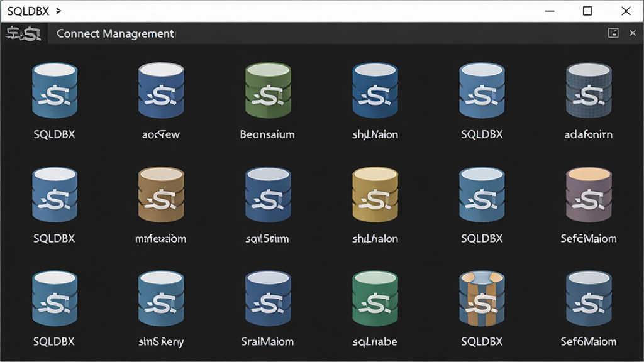644x362 pixels.
Task: Open the sinS Rery connection icon
Action: tap(161, 298)
